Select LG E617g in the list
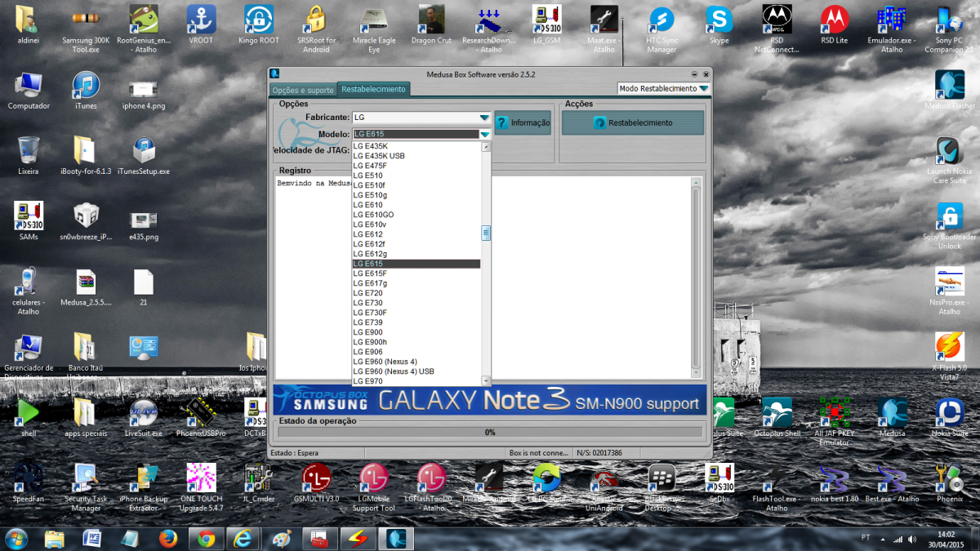This screenshot has height=551, width=980. (416, 283)
